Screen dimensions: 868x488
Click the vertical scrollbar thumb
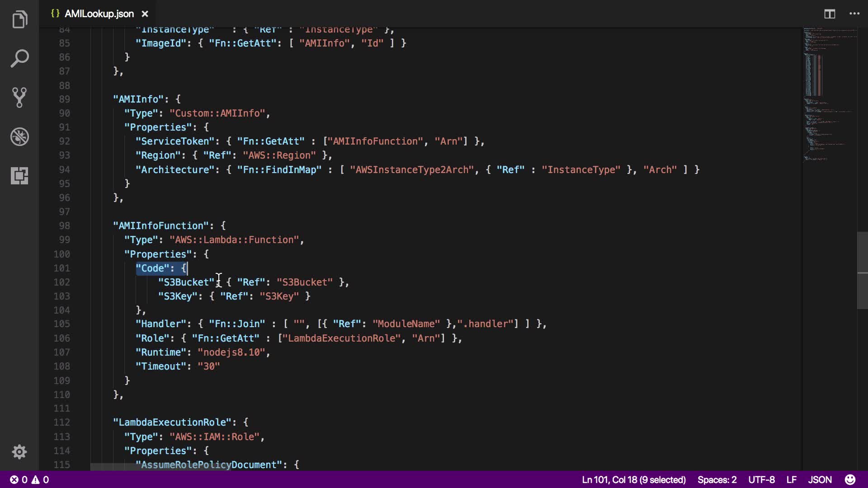862,270
